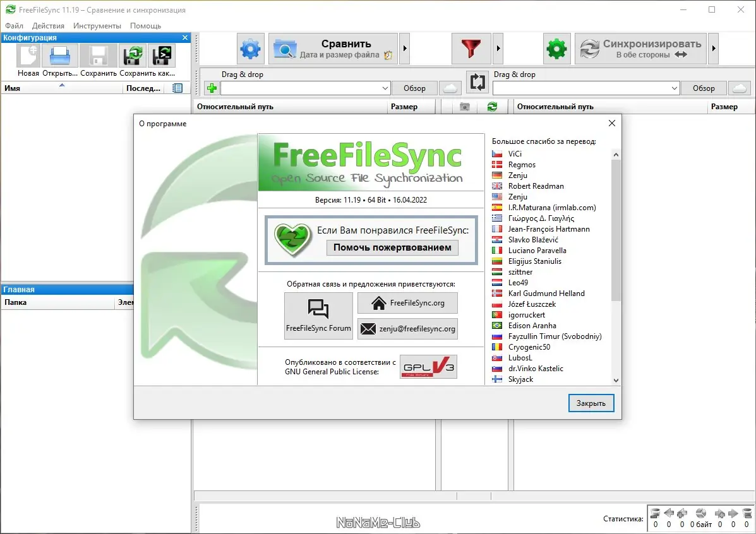The image size is (756, 534).
Task: Open the Инструменты menu
Action: coord(97,25)
